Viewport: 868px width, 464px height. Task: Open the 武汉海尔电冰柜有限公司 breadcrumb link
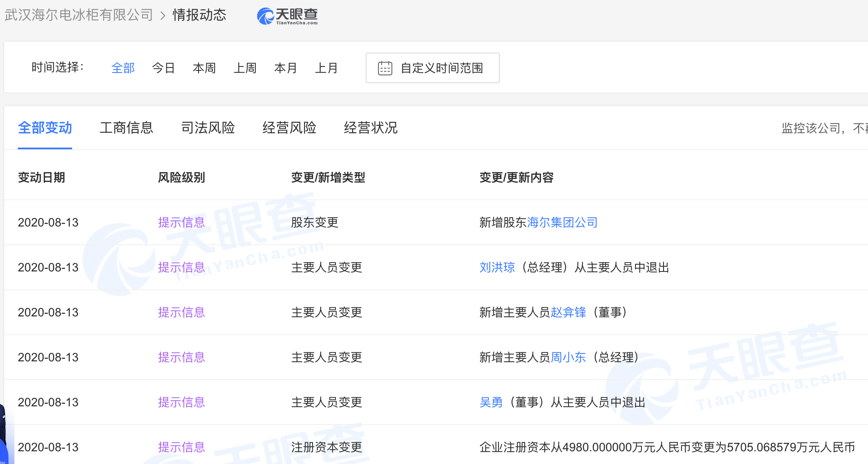78,15
